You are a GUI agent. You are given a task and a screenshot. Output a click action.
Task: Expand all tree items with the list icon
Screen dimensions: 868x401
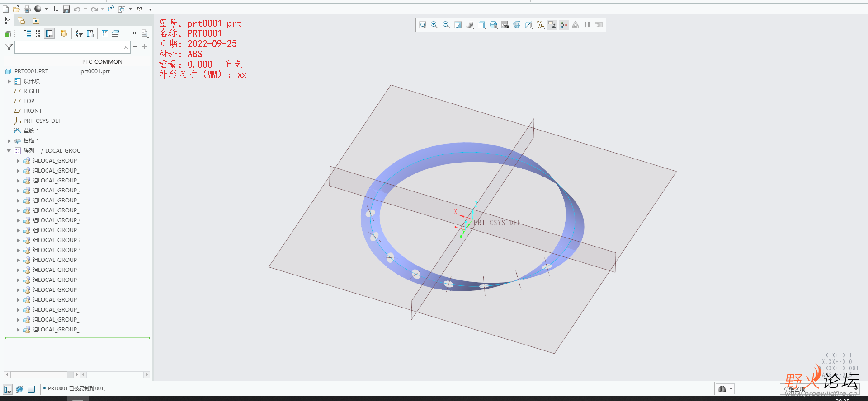point(28,33)
